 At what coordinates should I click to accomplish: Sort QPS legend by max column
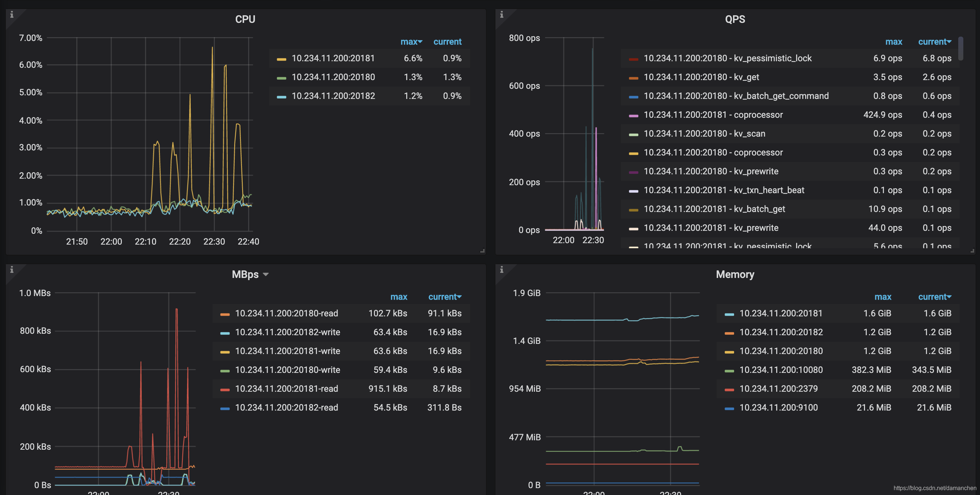[893, 42]
